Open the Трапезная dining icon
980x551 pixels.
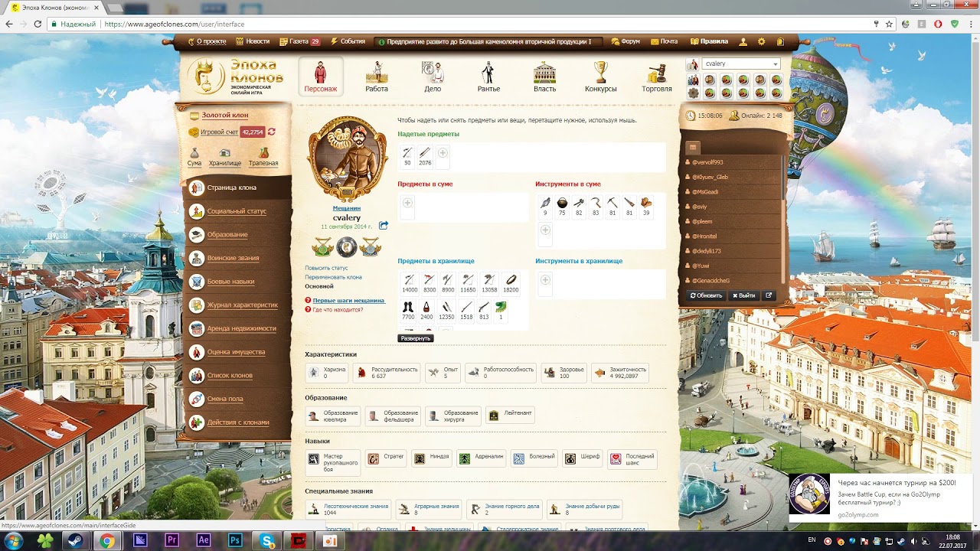[x=263, y=158]
